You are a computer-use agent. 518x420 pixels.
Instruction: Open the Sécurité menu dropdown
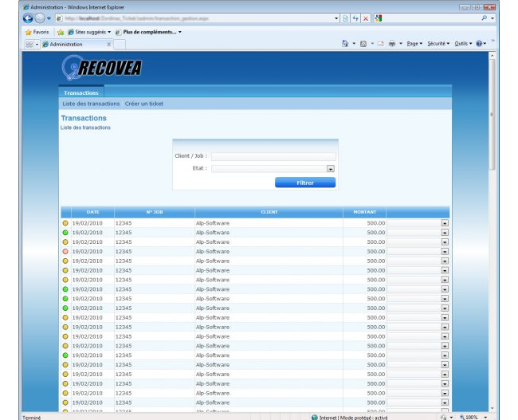(438, 44)
